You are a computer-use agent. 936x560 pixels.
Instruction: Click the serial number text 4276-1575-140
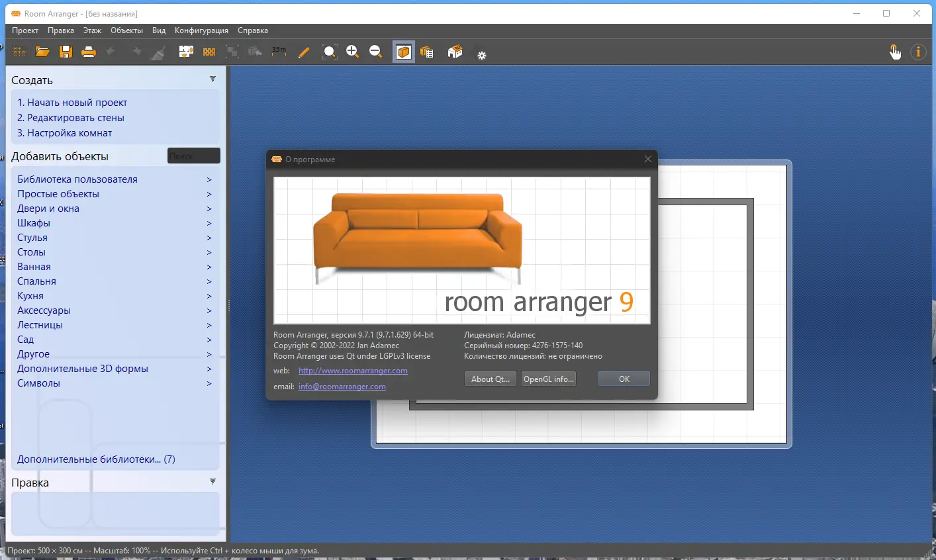pos(557,346)
